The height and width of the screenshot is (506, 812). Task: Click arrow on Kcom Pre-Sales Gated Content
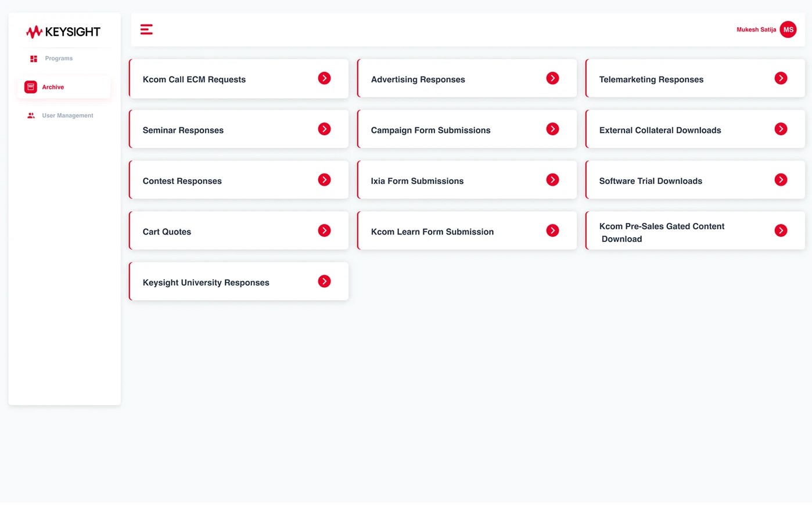(781, 230)
